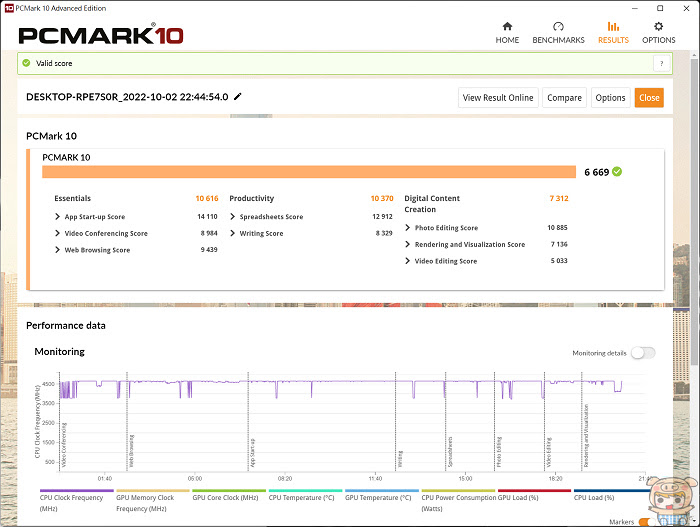700x527 pixels.
Task: Click the Rendering and Visualization value 7 136
Action: [559, 244]
